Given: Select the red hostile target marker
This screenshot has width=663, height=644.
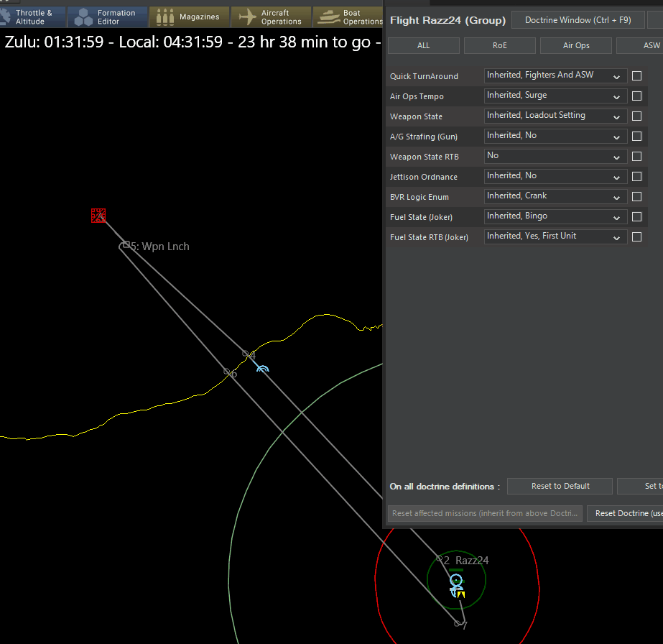Looking at the screenshot, I should click(x=98, y=216).
